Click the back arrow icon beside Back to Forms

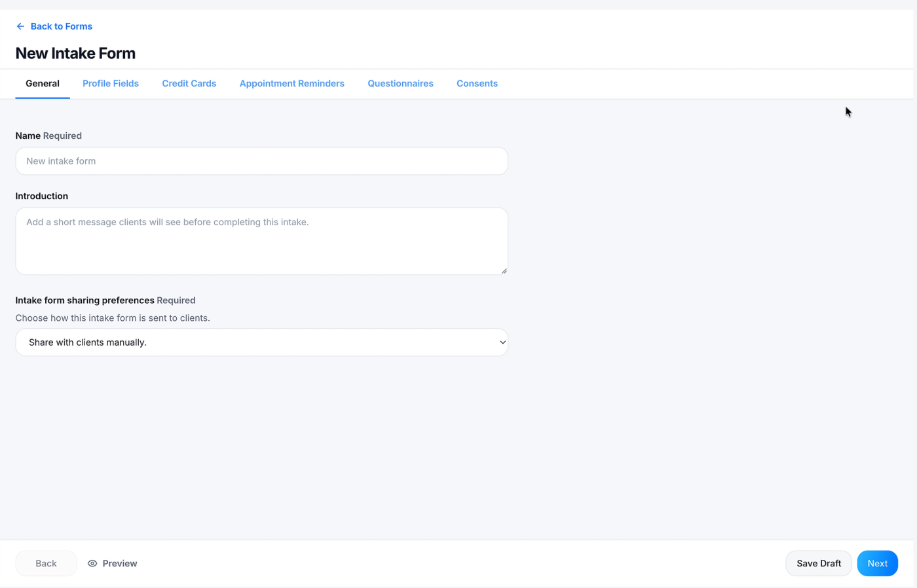[20, 26]
